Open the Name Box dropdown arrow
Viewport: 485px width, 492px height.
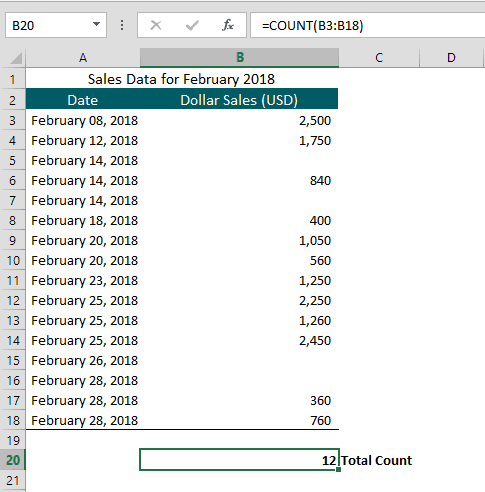point(96,25)
